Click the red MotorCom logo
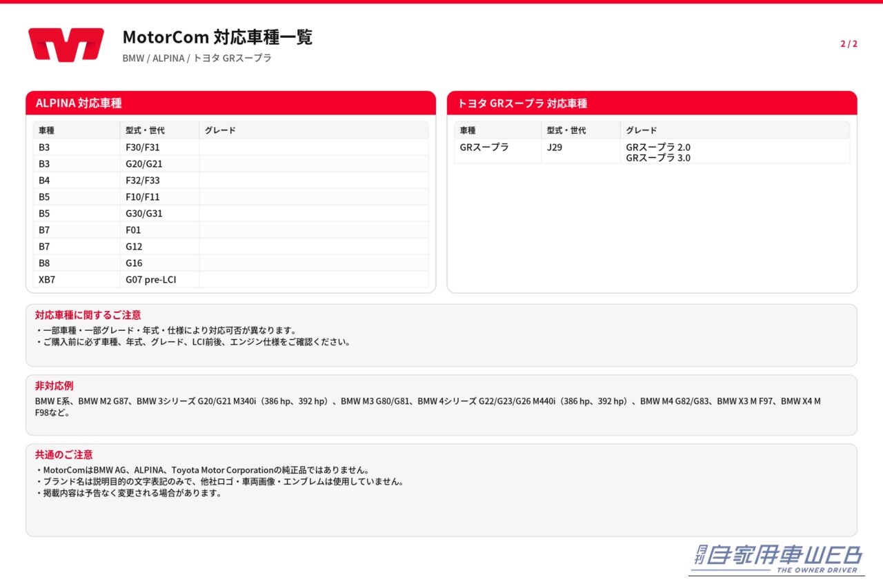Screen dimensions: 883x588 [x=66, y=45]
